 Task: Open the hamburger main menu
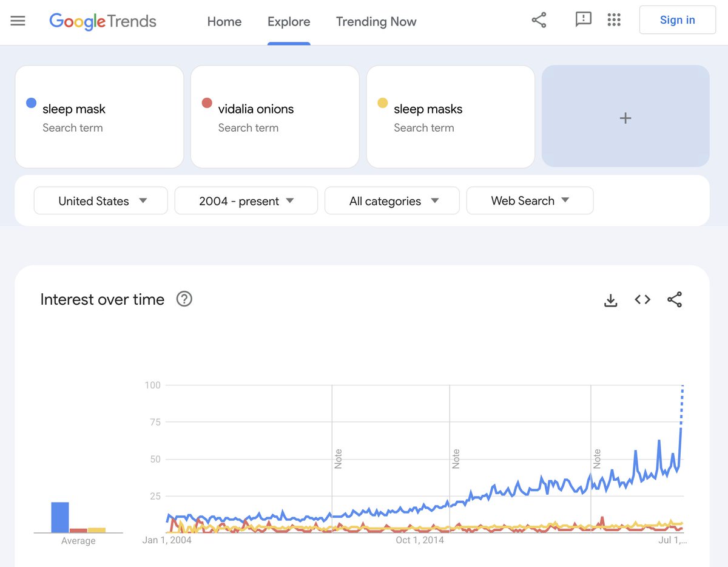coord(18,21)
